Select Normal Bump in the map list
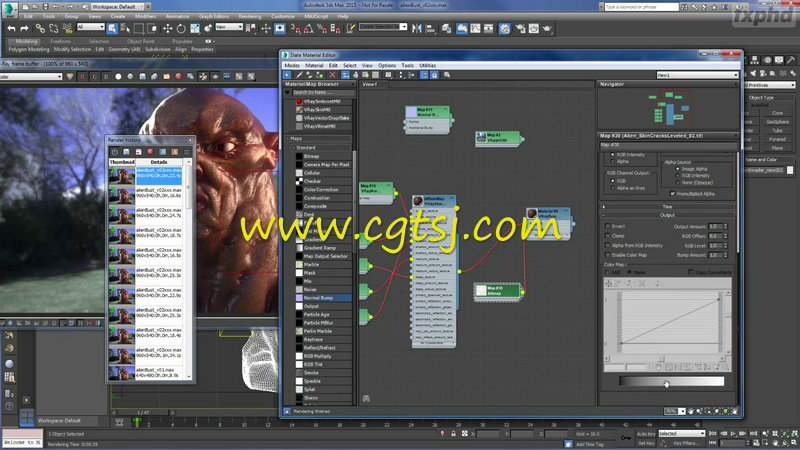The width and height of the screenshot is (800, 450). pos(323,297)
